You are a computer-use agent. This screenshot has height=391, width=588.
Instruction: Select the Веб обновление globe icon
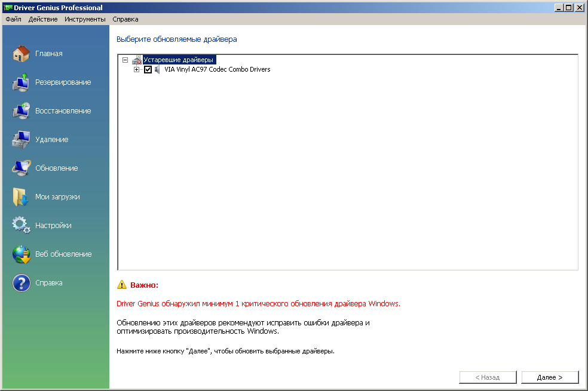(21, 254)
